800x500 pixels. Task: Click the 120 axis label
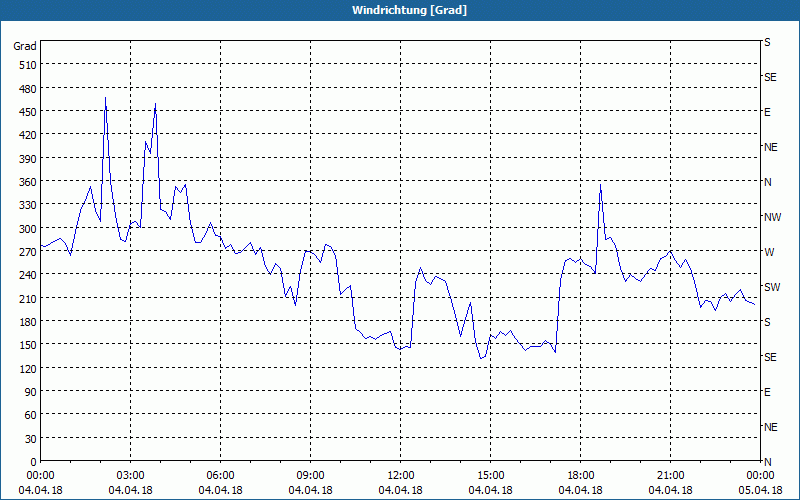click(28, 368)
